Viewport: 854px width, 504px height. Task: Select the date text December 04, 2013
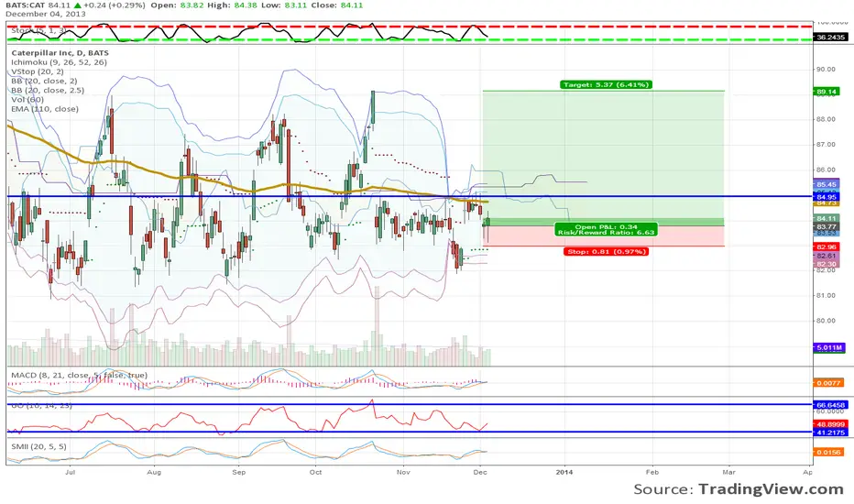coord(46,14)
